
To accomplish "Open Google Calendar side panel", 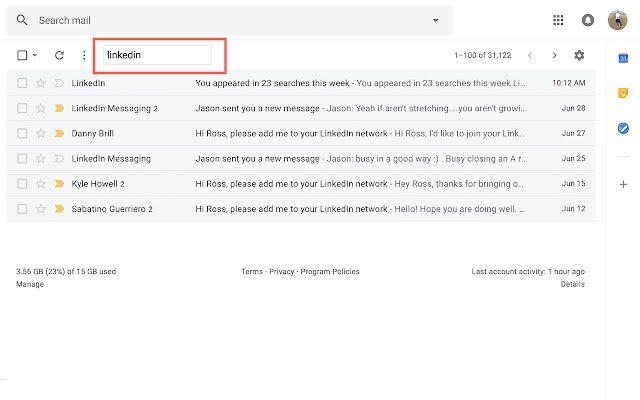I will click(623, 58).
